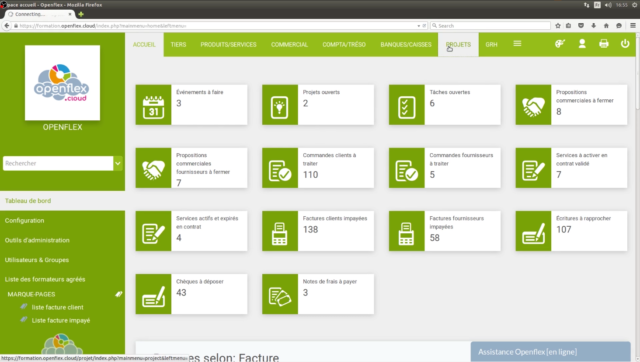Open a new browser tab
The height and width of the screenshot is (362, 640).
pos(81,14)
